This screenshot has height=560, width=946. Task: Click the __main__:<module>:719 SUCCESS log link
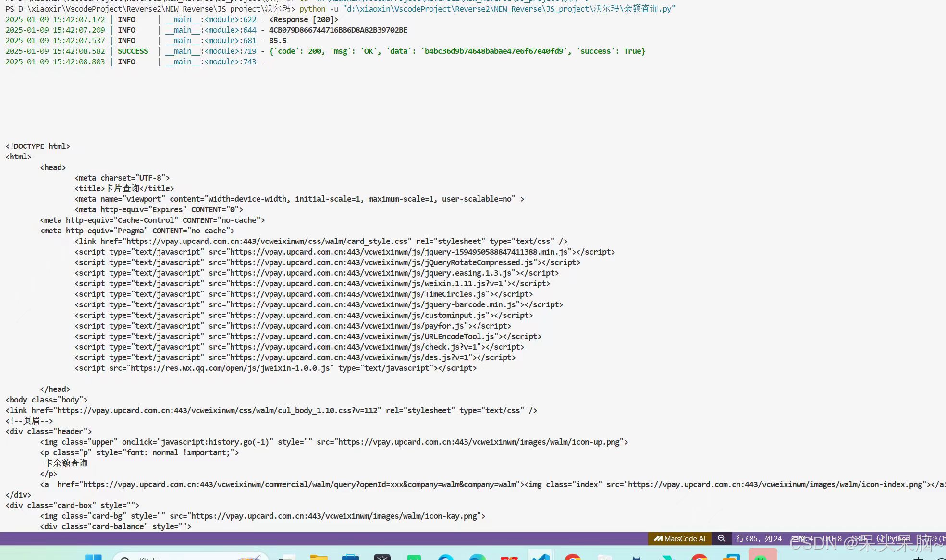pos(211,51)
